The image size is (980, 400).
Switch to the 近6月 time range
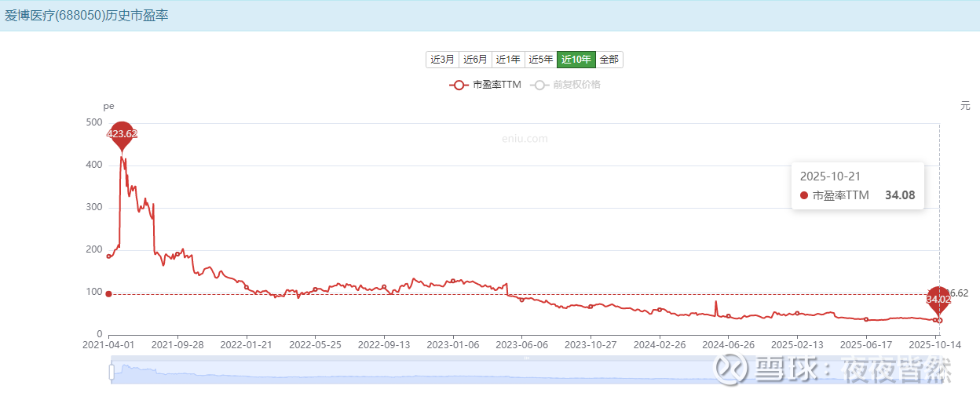[x=475, y=60]
